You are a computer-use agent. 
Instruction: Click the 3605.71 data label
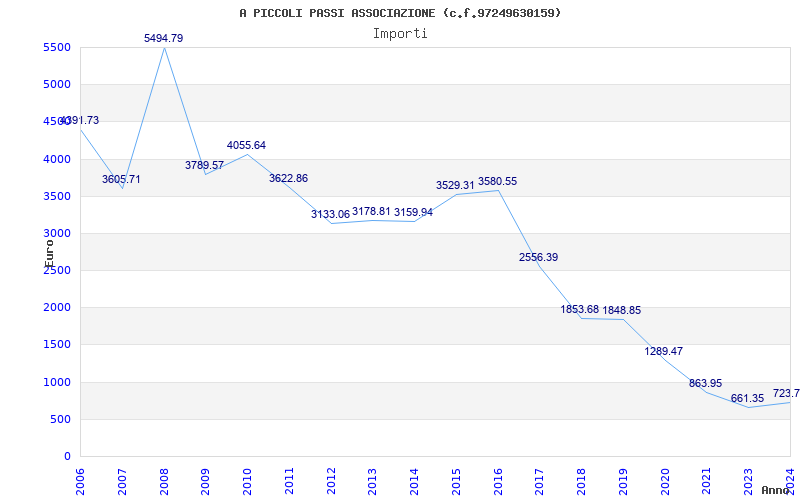[x=121, y=179]
